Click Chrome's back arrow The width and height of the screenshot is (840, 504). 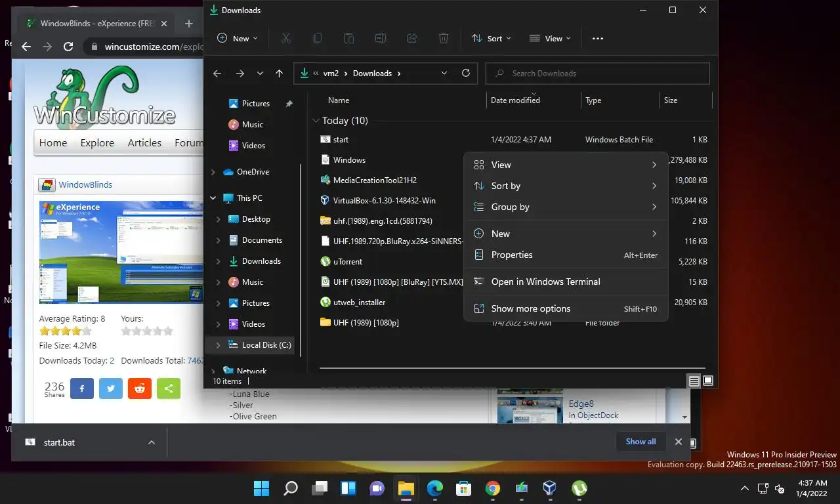tap(26, 47)
